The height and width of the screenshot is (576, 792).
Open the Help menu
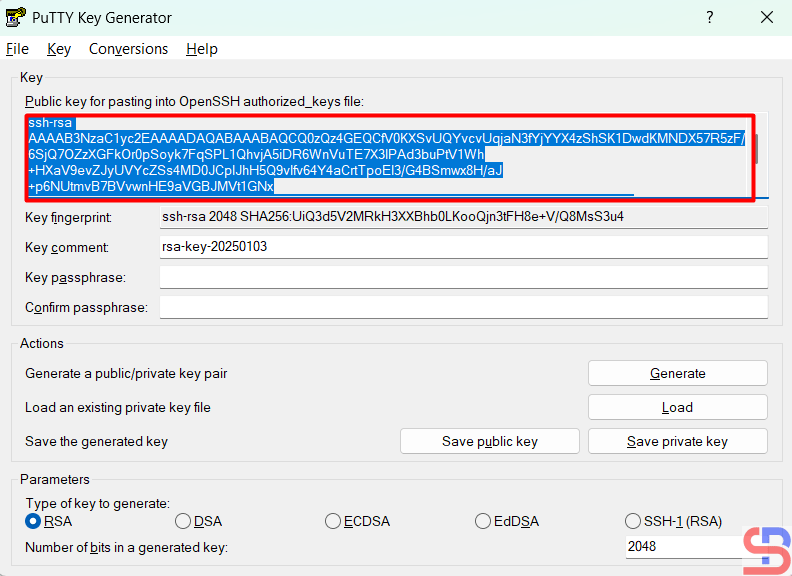pos(201,49)
